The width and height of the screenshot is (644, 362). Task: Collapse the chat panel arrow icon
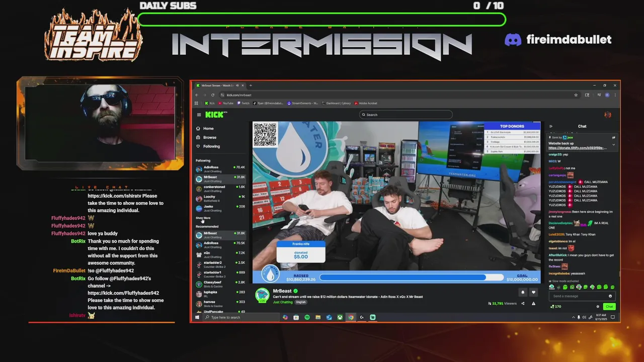[551, 126]
